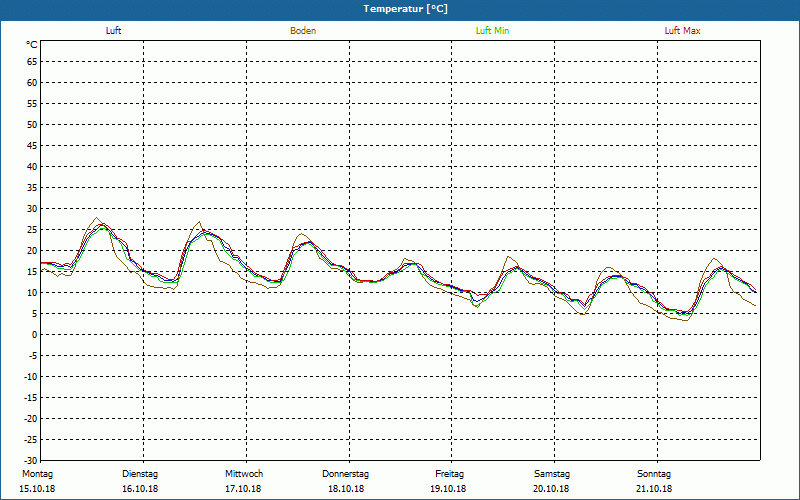Viewport: 800px width, 500px height.
Task: Select the Montag day label
Action: (37, 474)
